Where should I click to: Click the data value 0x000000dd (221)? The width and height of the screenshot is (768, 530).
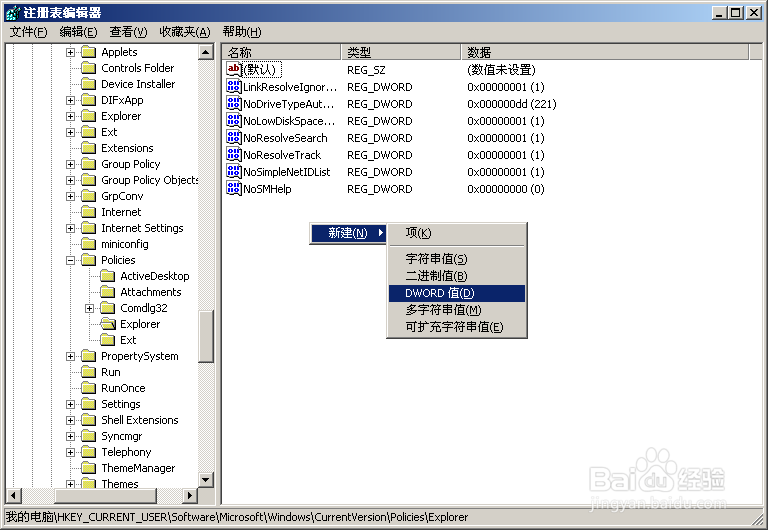coord(512,104)
